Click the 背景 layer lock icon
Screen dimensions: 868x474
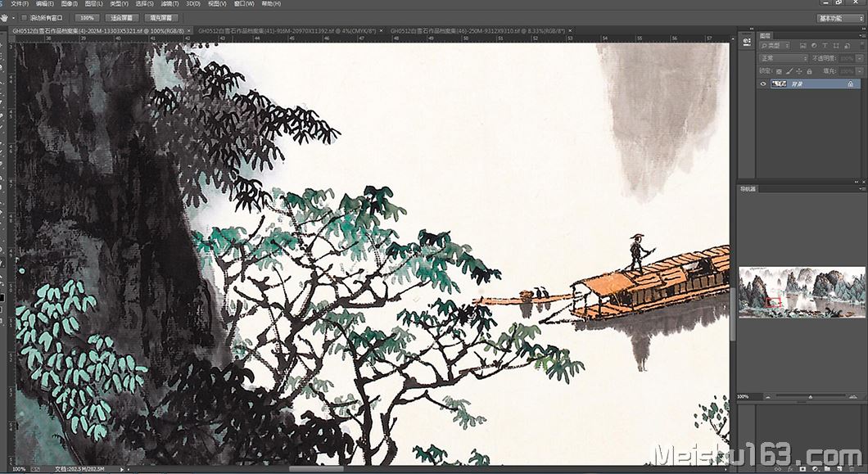pos(851,84)
